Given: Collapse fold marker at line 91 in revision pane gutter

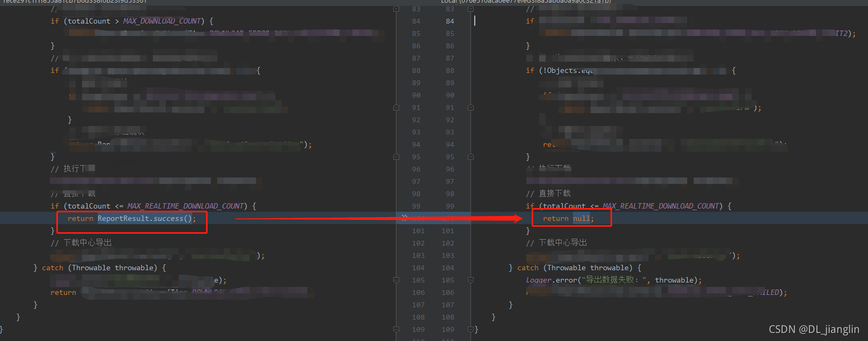Looking at the screenshot, I should point(396,108).
